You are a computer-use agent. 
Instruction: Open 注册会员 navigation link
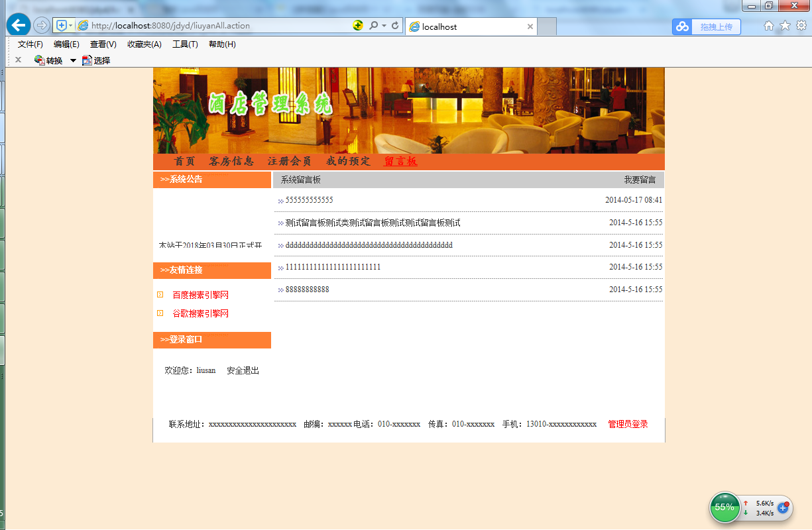tap(290, 162)
